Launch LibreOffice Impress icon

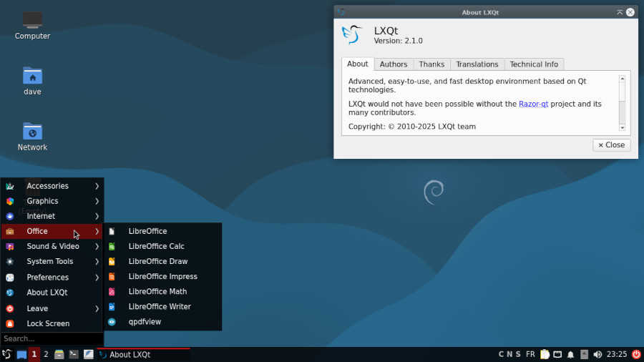112,277
